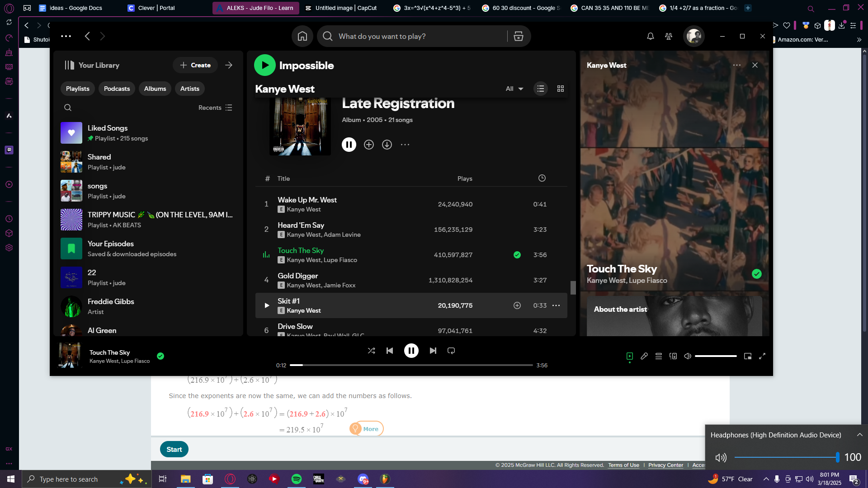Skip to the previous track
This screenshot has height=488, width=868.
click(390, 351)
